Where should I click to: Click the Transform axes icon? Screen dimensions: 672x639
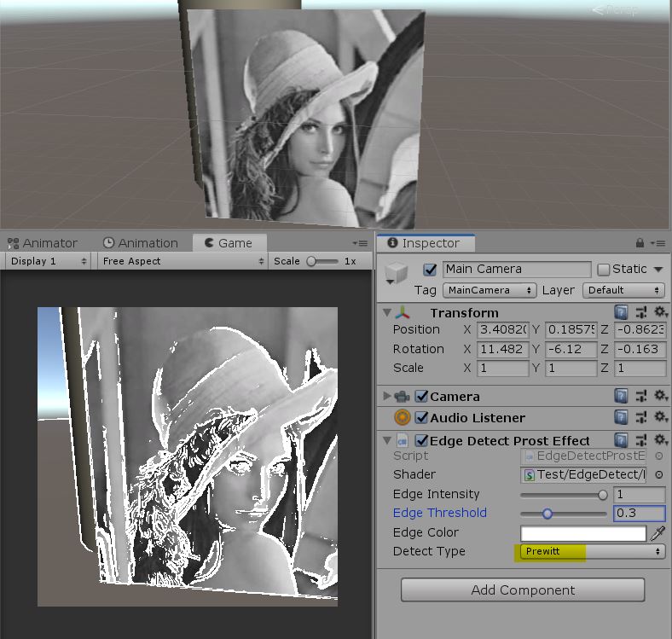click(x=402, y=312)
